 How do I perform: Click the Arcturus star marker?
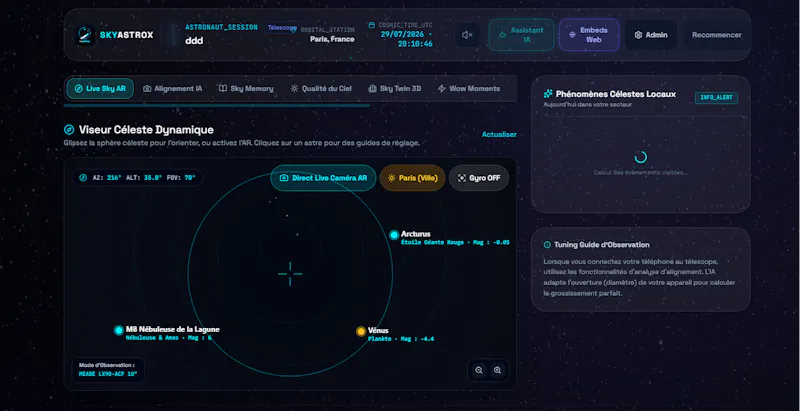[394, 235]
